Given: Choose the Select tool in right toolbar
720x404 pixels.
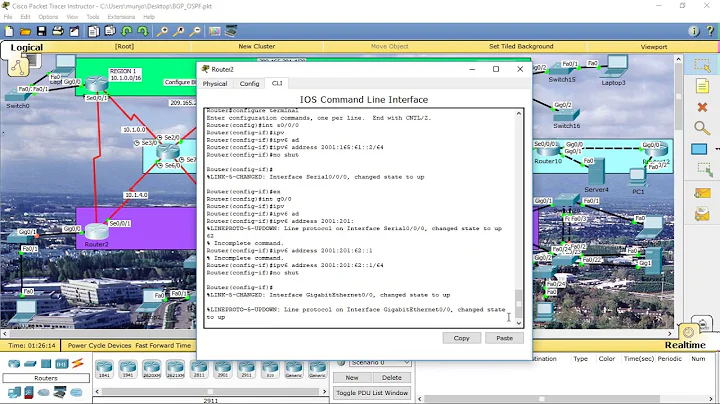Looking at the screenshot, I should point(702,66).
